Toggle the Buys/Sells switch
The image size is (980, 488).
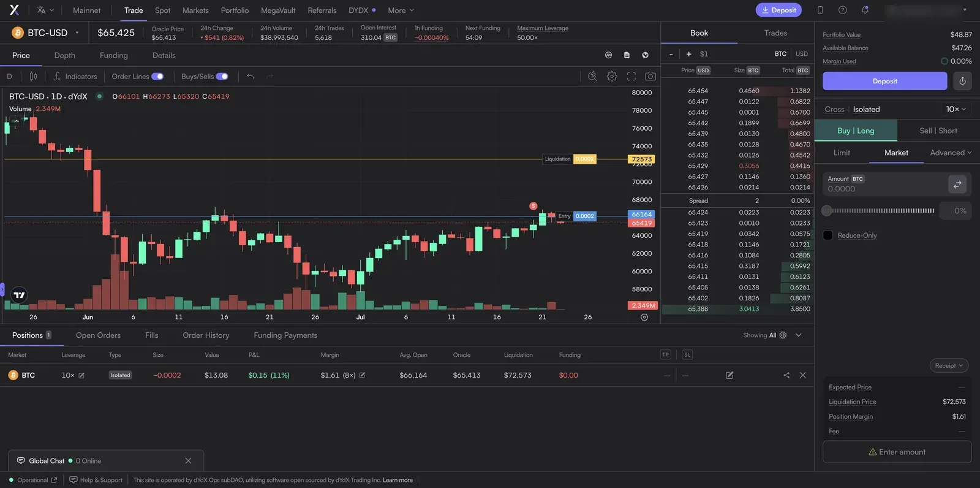(222, 77)
